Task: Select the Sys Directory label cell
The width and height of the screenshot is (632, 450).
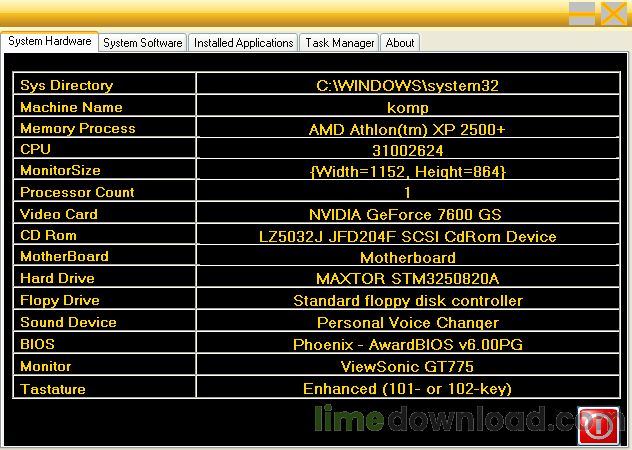Action: pos(104,84)
